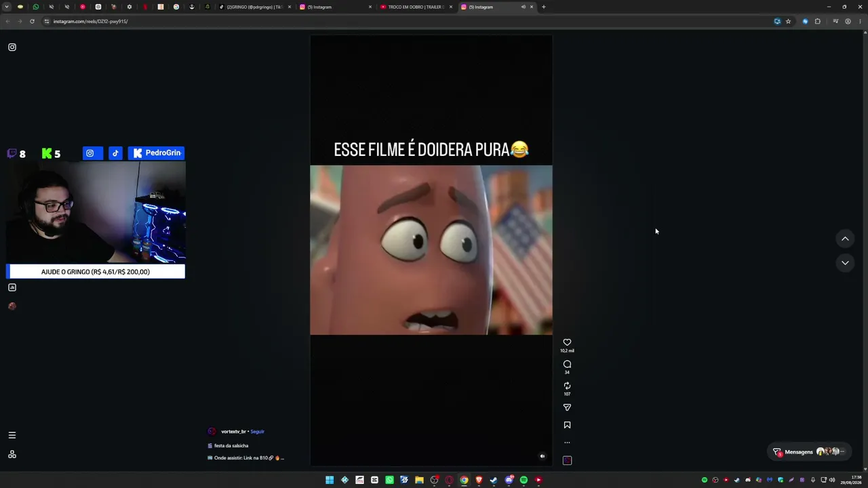Open the reel's comments
The height and width of the screenshot is (488, 868).
tap(567, 364)
